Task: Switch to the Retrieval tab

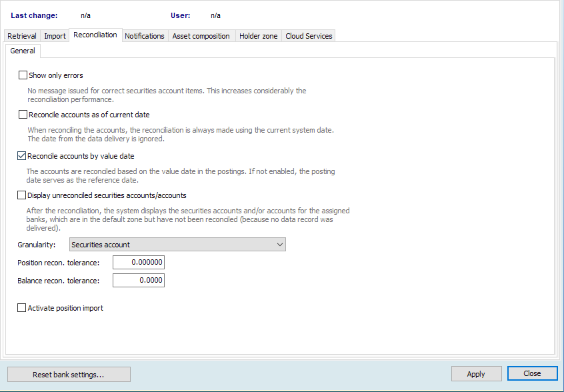Action: pyautogui.click(x=21, y=36)
